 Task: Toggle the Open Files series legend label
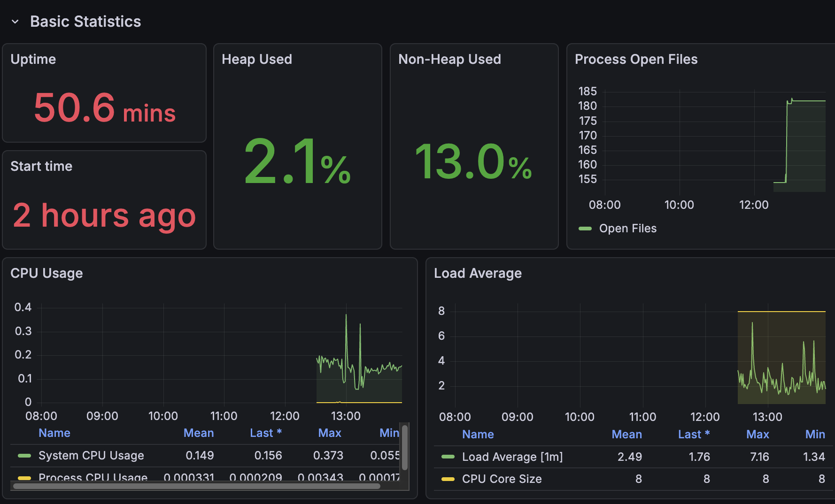click(x=627, y=229)
